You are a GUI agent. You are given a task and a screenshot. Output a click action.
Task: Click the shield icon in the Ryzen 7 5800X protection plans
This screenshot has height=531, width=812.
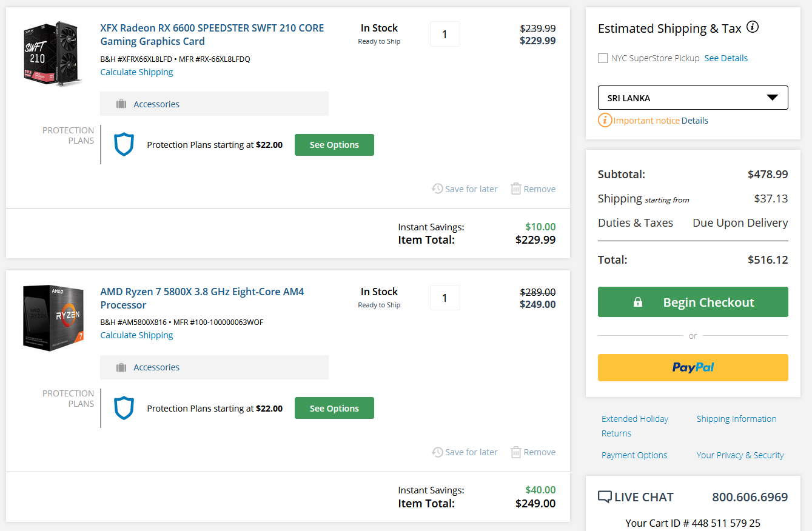(124, 409)
